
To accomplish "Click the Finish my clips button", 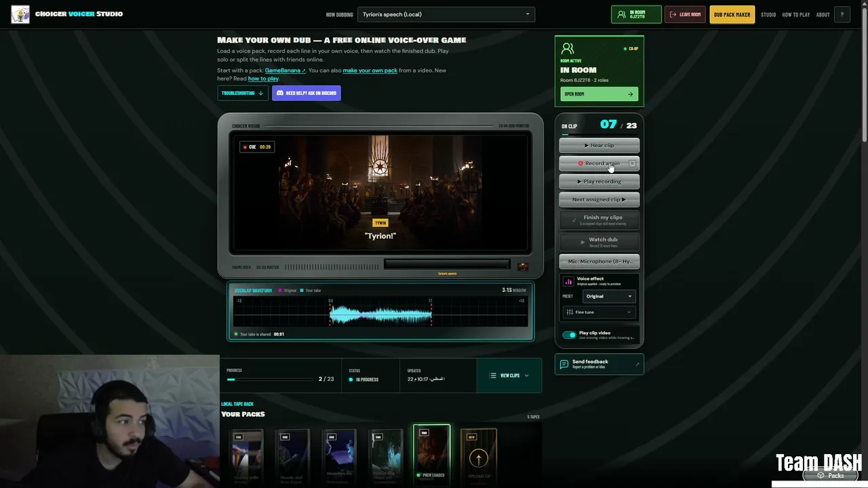I will (x=599, y=220).
